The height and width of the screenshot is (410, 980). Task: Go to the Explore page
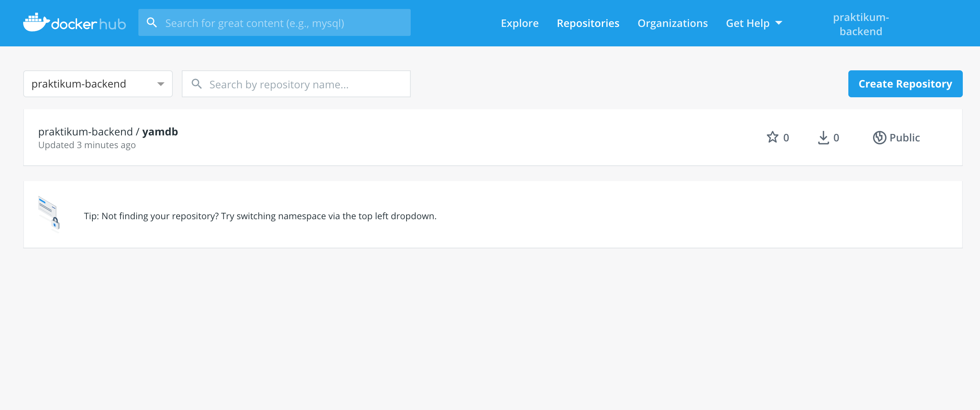point(519,23)
